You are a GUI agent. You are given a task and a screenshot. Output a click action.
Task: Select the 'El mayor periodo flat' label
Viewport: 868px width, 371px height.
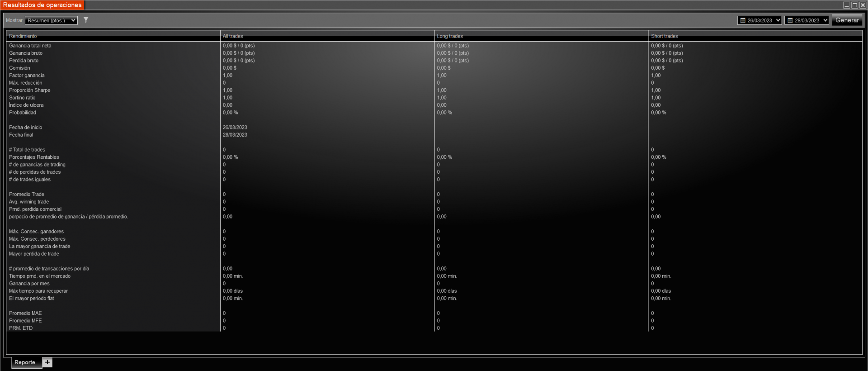pyautogui.click(x=32, y=299)
